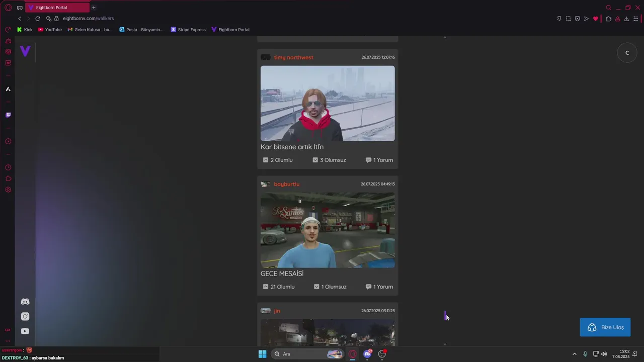Open the Eightborn Instagram link icon
This screenshot has width=644, height=362.
(25, 316)
